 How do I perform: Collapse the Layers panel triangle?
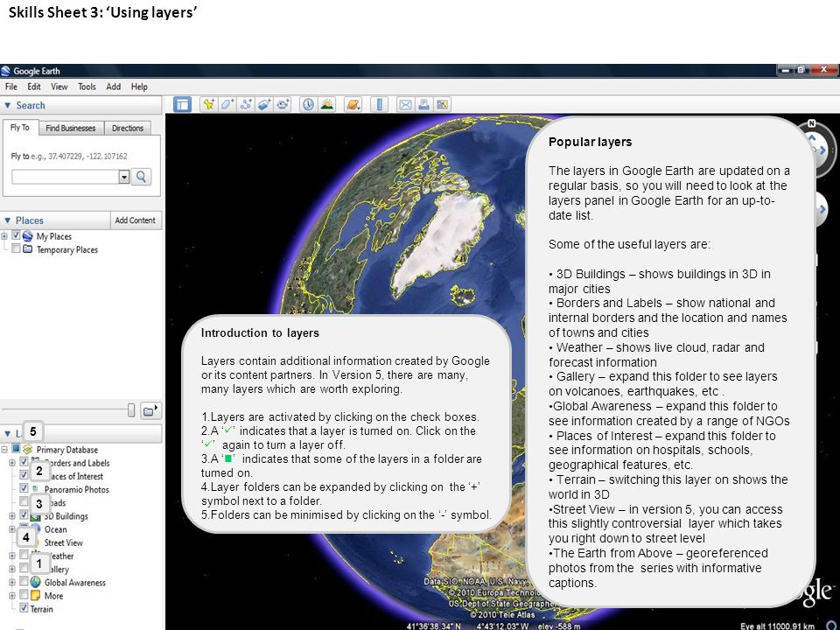tap(8, 433)
